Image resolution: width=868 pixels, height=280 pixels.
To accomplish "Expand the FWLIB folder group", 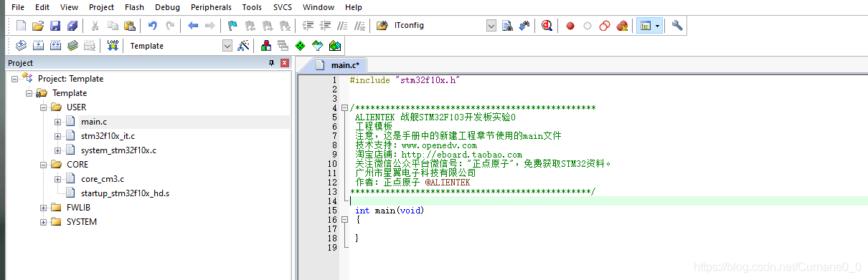I will coord(44,208).
